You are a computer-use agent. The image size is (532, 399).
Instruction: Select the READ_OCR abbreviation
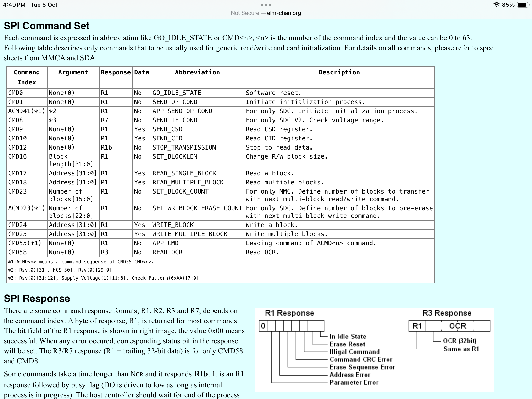(x=197, y=252)
